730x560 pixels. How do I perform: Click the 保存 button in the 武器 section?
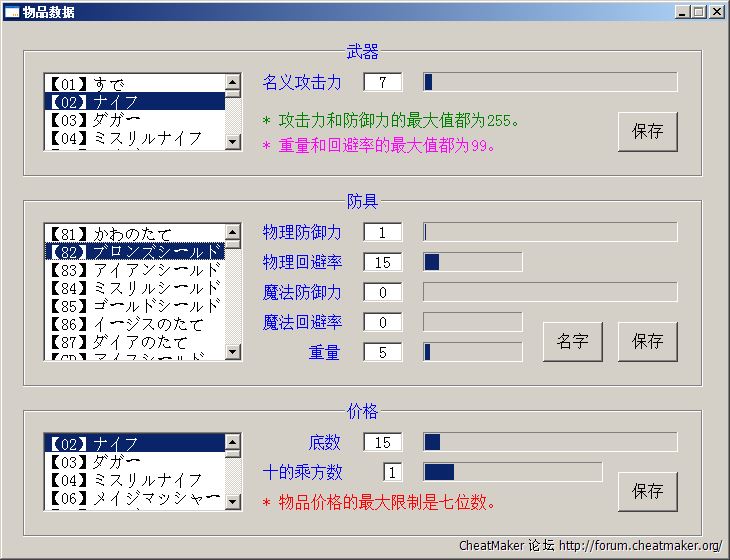647,131
